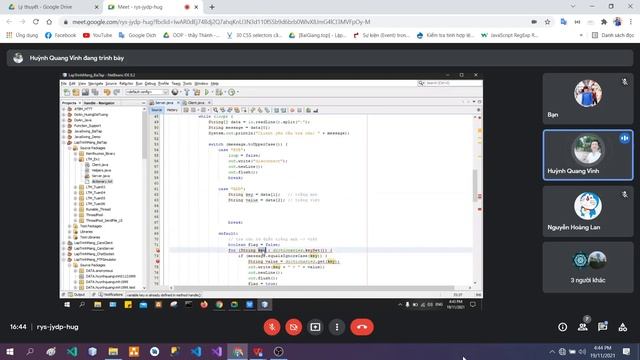Click the camera permission indicator in address bar
The image size is (640, 360).
pos(534,22)
